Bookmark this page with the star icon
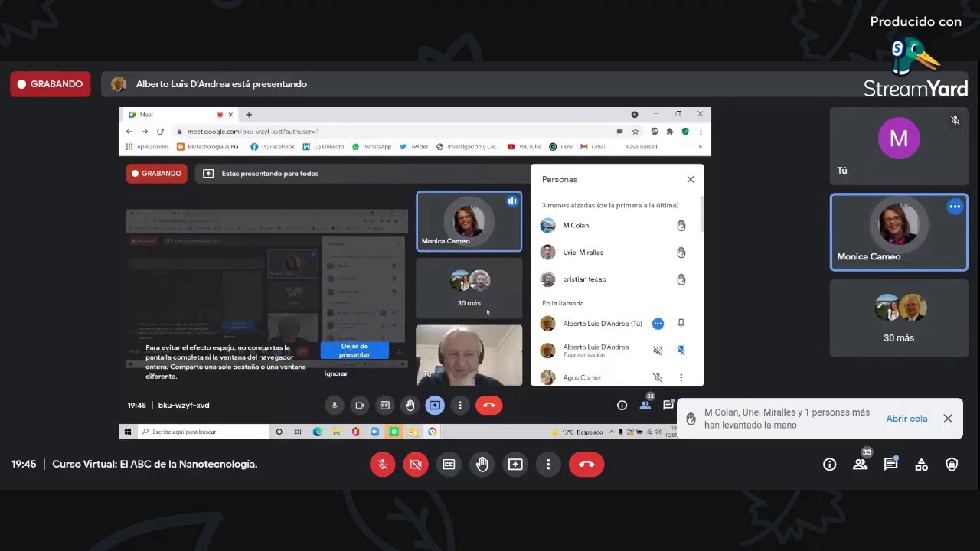The image size is (980, 551). pyautogui.click(x=635, y=132)
